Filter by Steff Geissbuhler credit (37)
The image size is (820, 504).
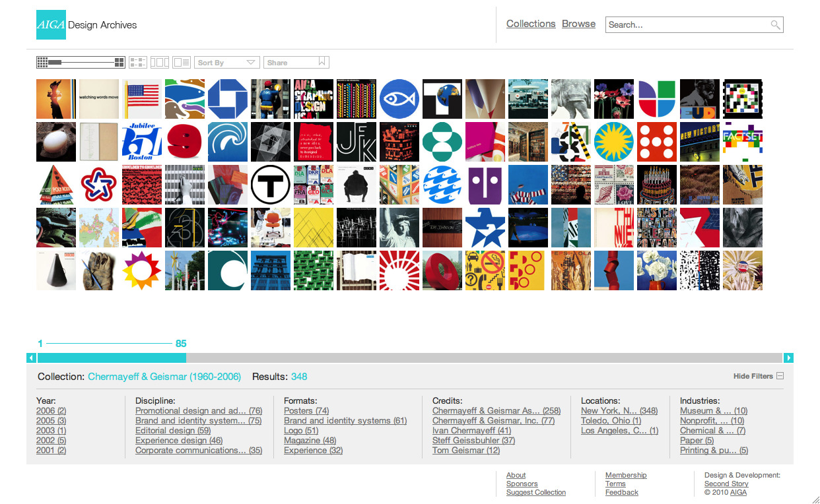coord(473,441)
